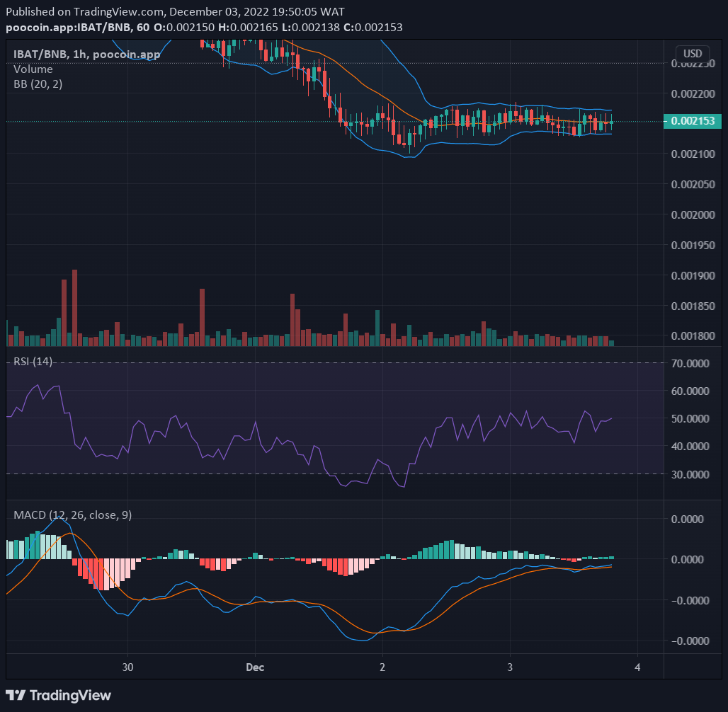
Task: Click the USD currency button
Action: tap(693, 53)
